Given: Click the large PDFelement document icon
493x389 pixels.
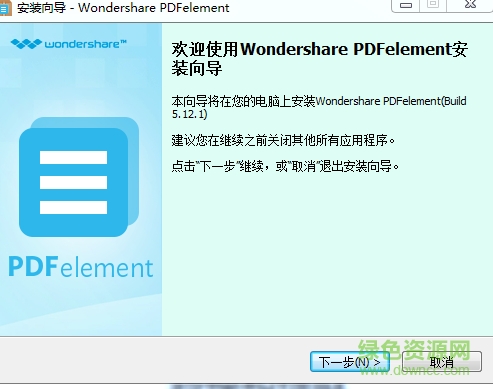Looking at the screenshot, I should 79,177.
